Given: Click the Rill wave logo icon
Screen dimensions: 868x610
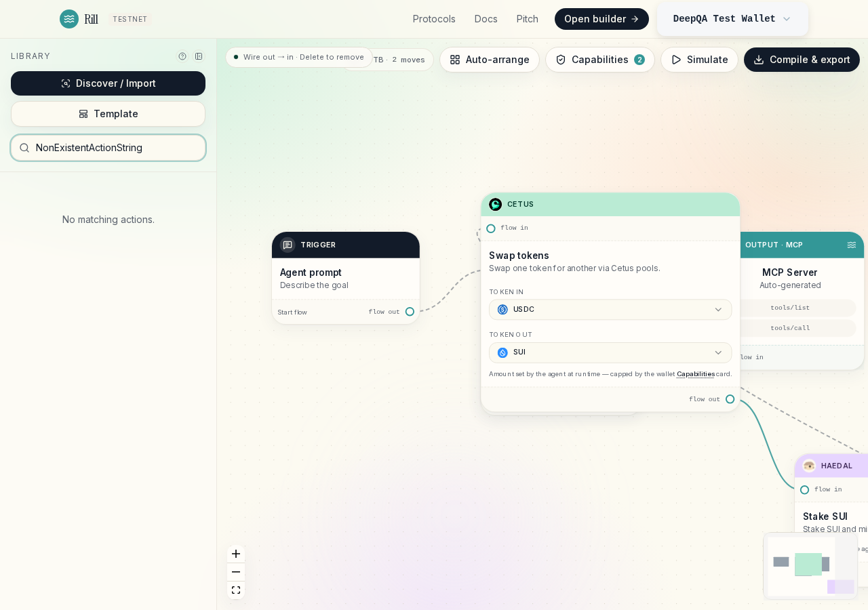Looking at the screenshot, I should pyautogui.click(x=69, y=19).
